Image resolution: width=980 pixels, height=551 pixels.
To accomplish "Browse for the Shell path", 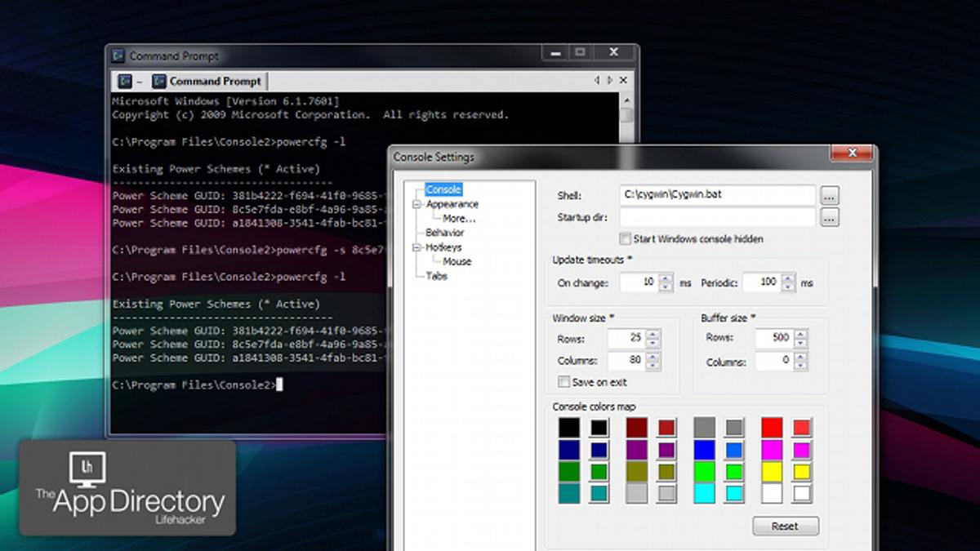I will pos(829,196).
